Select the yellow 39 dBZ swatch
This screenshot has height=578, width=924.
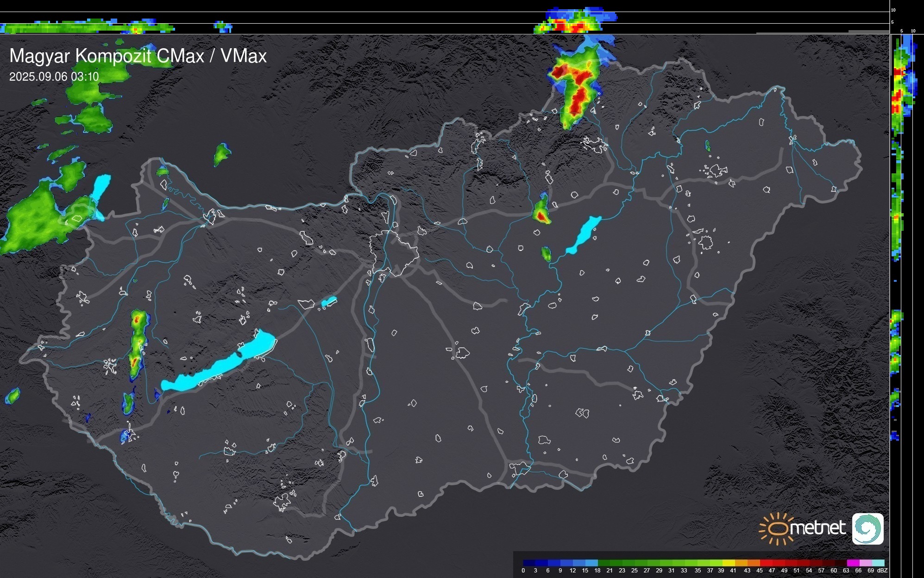tap(729, 563)
